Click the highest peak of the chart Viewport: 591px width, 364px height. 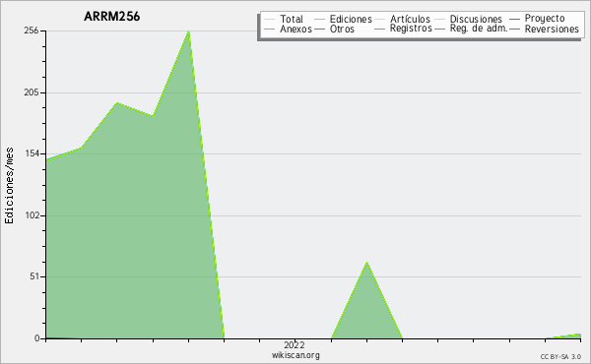coord(188,31)
